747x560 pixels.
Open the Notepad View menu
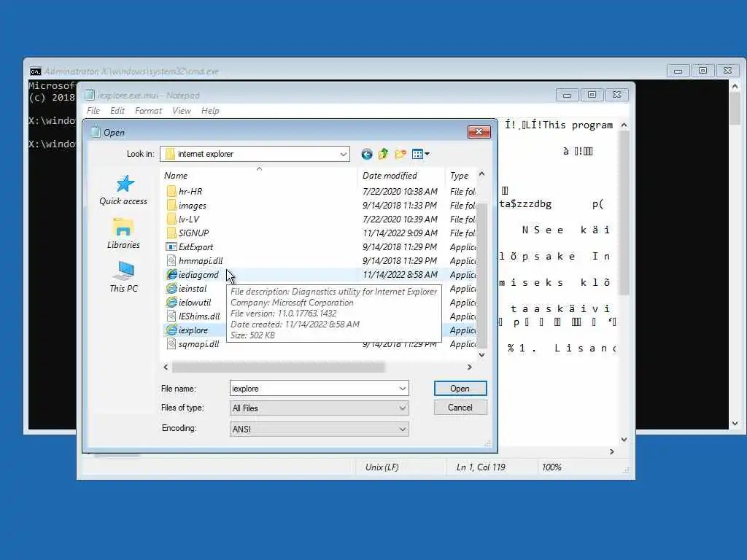coord(182,111)
